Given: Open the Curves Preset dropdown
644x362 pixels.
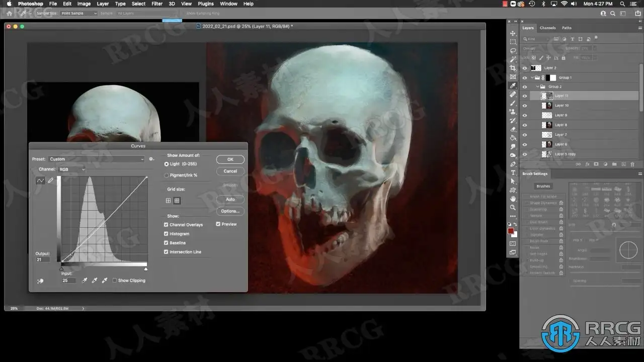Looking at the screenshot, I should click(x=96, y=159).
